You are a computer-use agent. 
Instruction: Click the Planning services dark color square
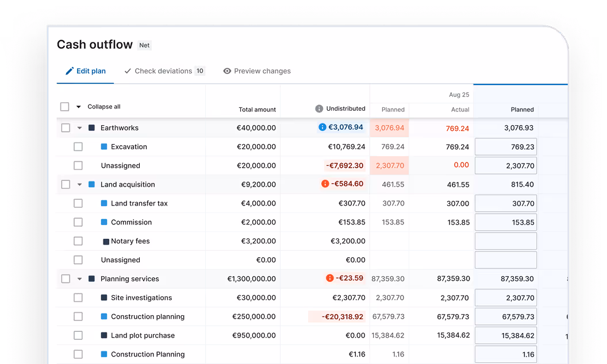[x=92, y=278]
